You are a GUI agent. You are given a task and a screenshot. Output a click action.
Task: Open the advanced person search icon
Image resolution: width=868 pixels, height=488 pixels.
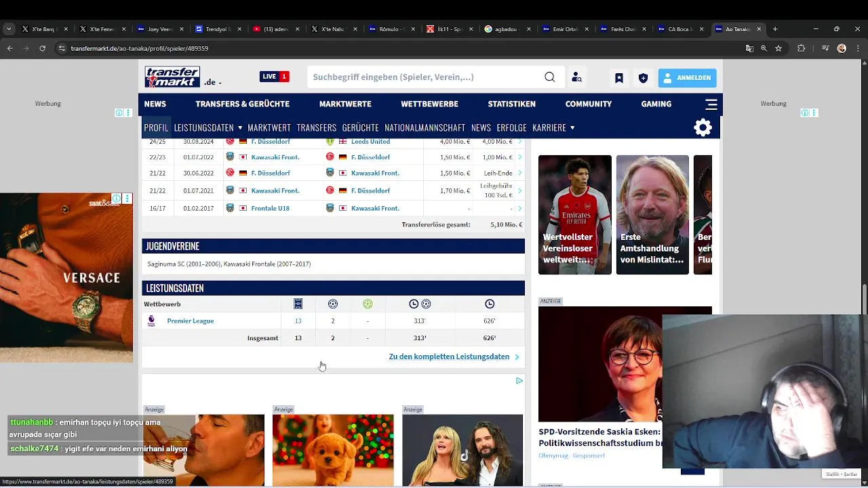[576, 77]
